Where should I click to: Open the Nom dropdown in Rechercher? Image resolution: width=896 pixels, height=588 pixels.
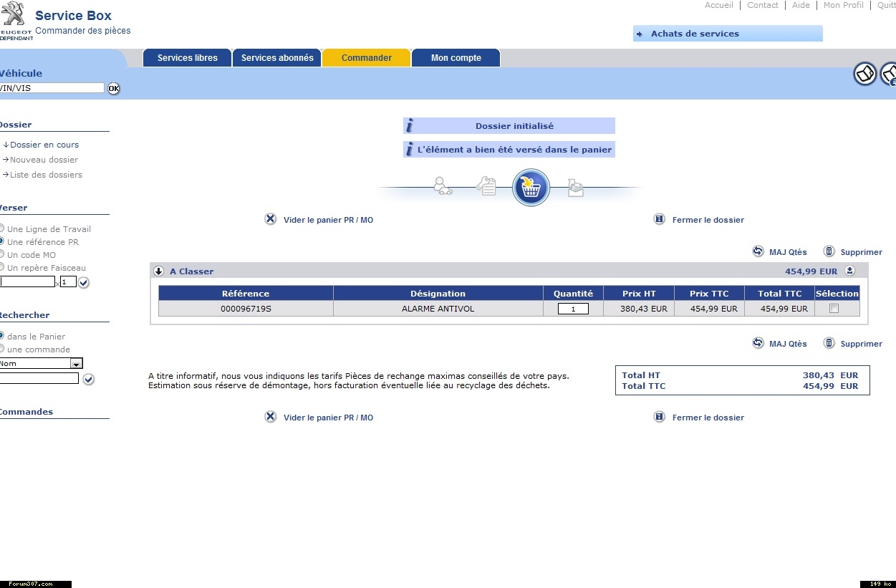tap(76, 364)
